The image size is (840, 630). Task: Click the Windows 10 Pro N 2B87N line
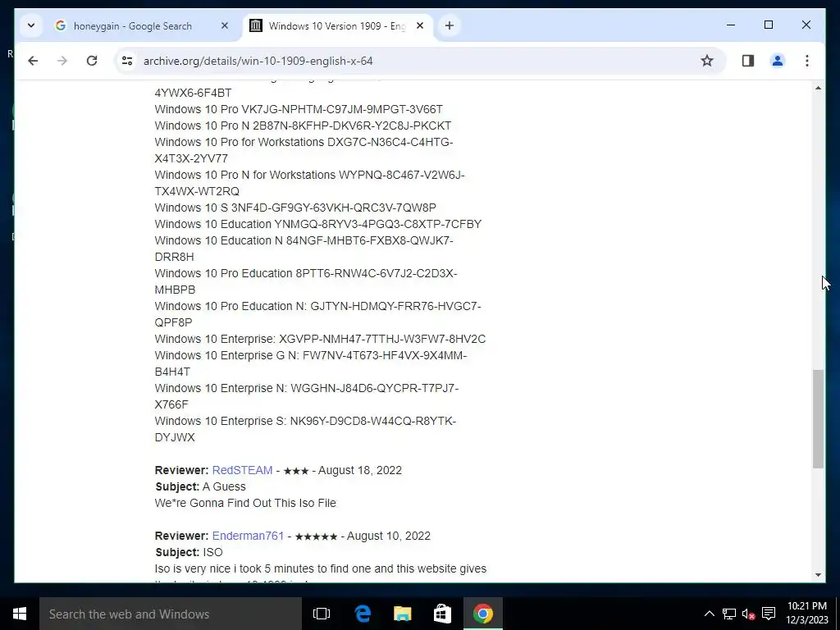tap(303, 126)
